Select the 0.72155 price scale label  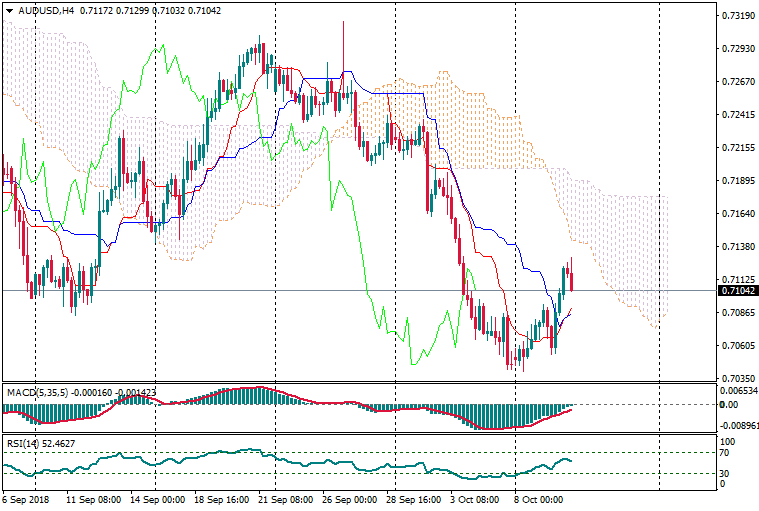tap(737, 148)
